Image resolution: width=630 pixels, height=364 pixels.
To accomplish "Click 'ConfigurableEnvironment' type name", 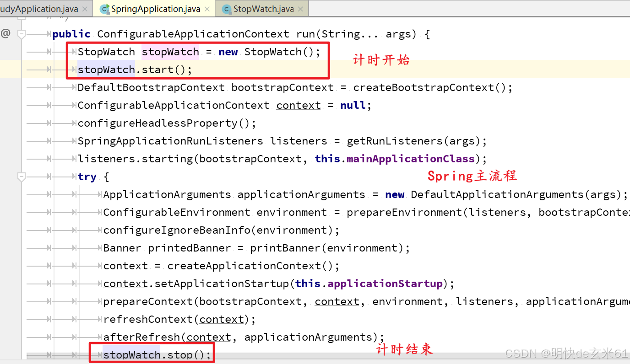I will pos(177,213).
